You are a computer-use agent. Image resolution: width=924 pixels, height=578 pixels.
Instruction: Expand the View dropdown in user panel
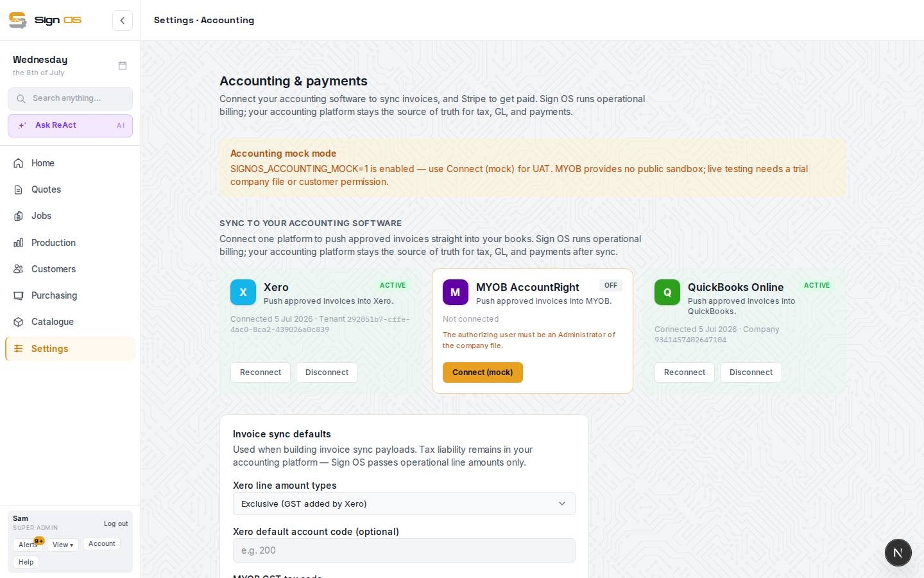pos(63,545)
